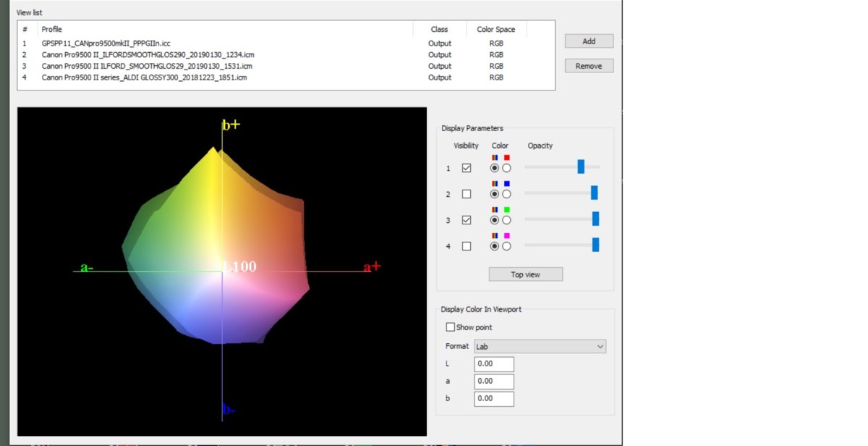Click the blue color swatch for profile 2
The width and height of the screenshot is (868, 446).
(x=506, y=184)
